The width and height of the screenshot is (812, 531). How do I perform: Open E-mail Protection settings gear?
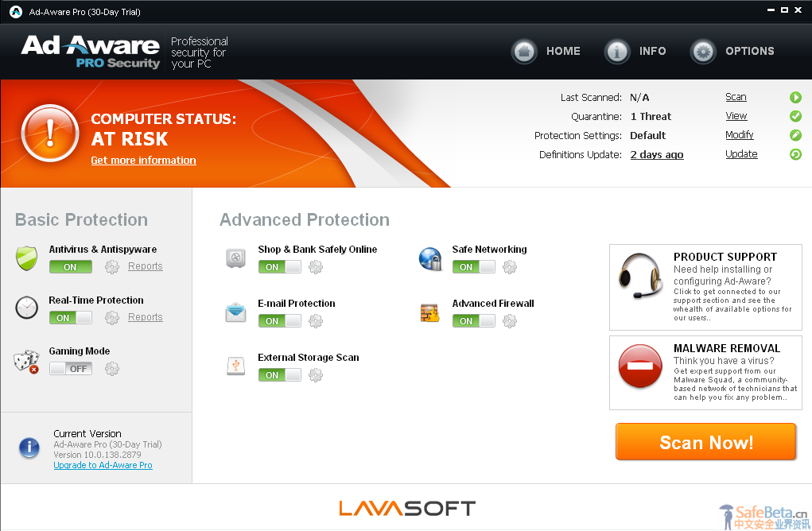click(x=316, y=321)
